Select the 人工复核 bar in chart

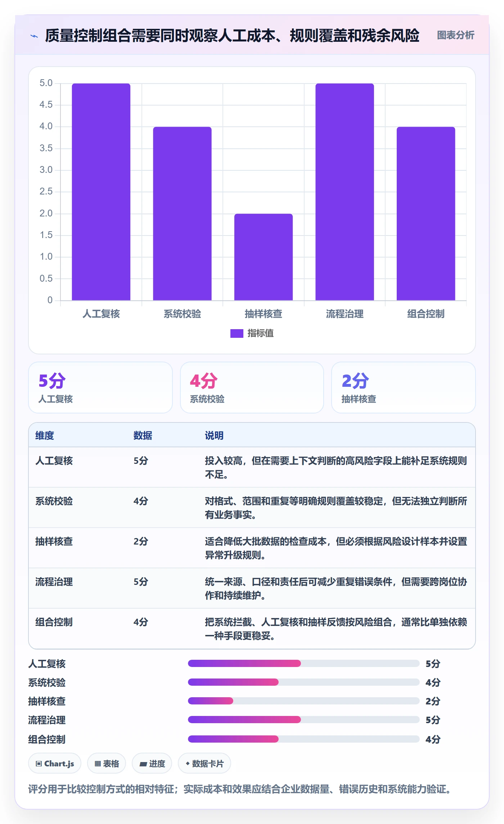(x=101, y=192)
